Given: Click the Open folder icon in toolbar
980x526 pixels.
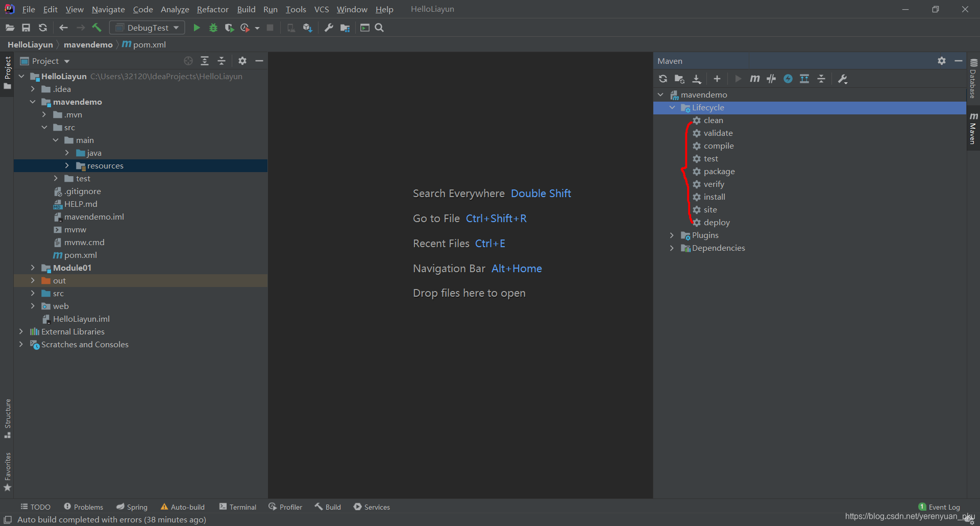Looking at the screenshot, I should pos(10,28).
